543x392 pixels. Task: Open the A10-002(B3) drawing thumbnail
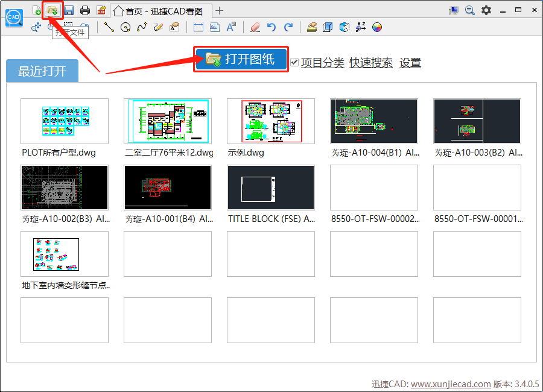[65, 188]
